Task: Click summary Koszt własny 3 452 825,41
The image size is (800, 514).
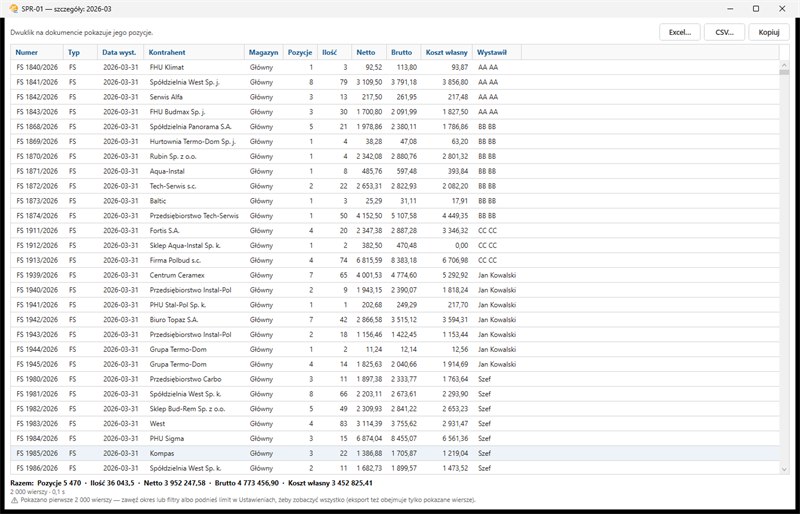Action: 330,483
